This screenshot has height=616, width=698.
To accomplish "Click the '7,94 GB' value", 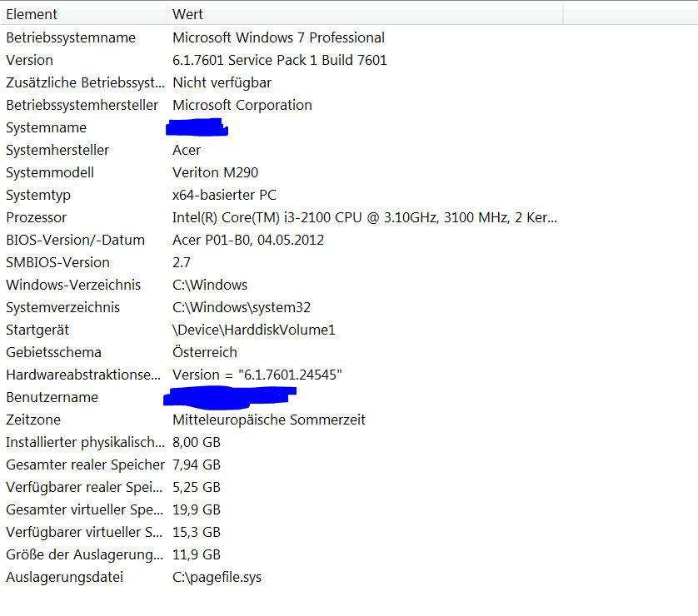I will pyautogui.click(x=197, y=464).
